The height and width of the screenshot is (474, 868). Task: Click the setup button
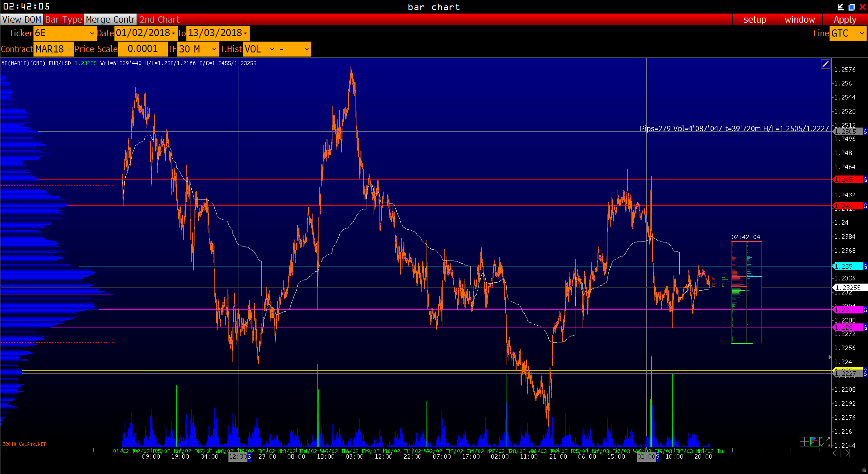(x=754, y=19)
